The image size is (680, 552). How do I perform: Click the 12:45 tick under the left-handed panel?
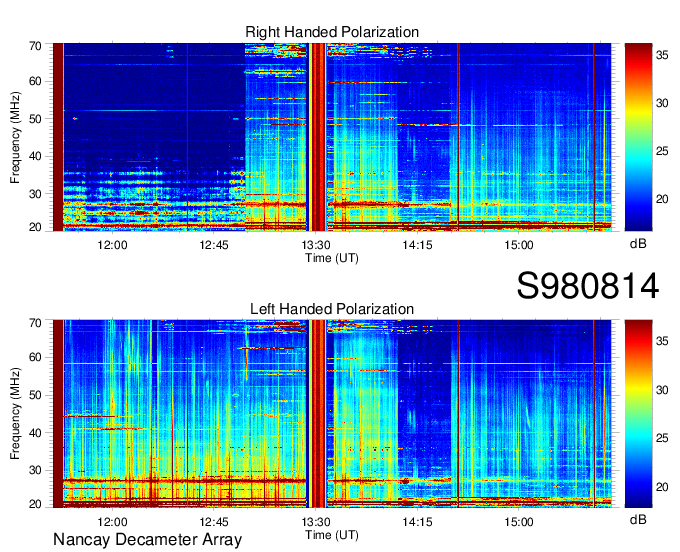(x=214, y=522)
